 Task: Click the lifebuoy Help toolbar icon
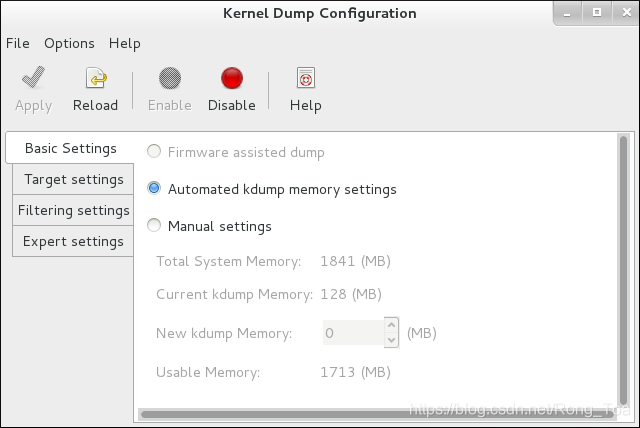coord(306,78)
